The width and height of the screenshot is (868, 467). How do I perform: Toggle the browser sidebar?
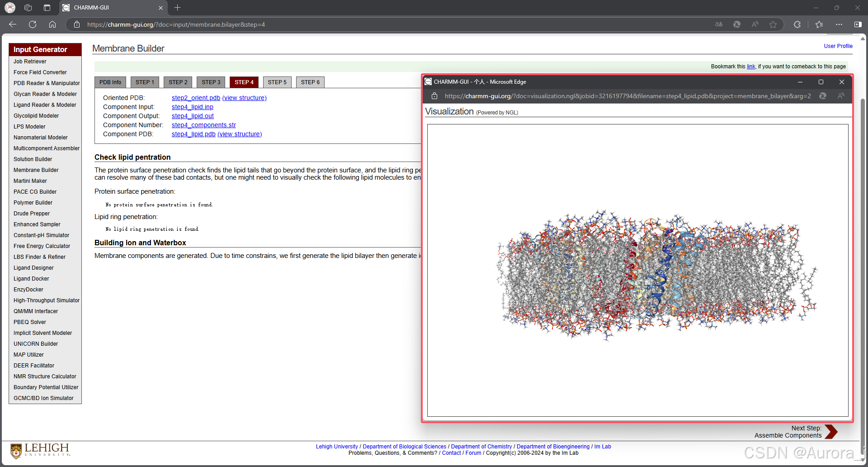pyautogui.click(x=858, y=24)
